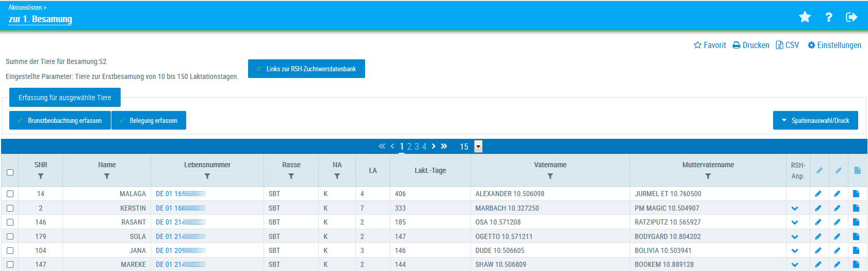Open help via question mark icon
The width and height of the screenshot is (868, 271).
coord(828,18)
